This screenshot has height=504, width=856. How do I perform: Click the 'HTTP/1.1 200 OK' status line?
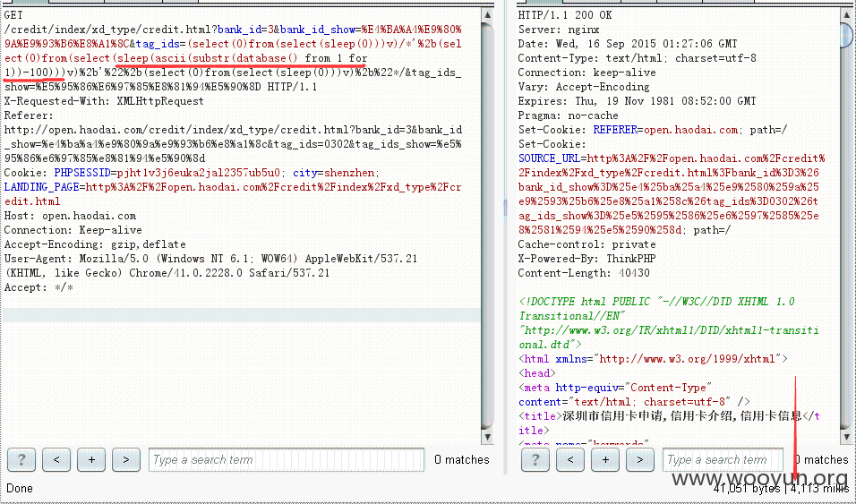tap(565, 15)
